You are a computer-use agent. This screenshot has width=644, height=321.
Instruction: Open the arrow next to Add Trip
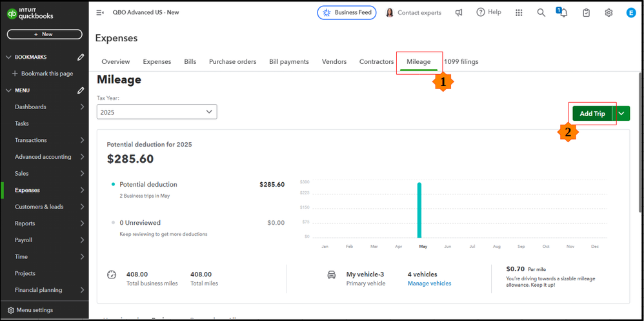pos(623,114)
